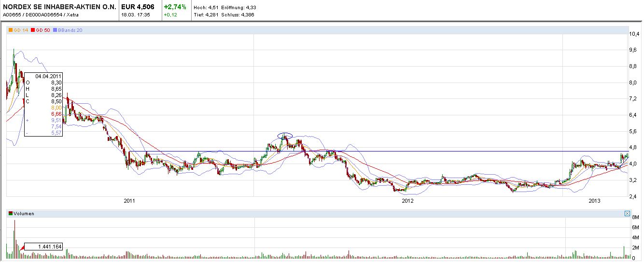Toggle the orange GD 14 legend entry
Image resolution: width=644 pixels, height=262 pixels.
(18, 30)
